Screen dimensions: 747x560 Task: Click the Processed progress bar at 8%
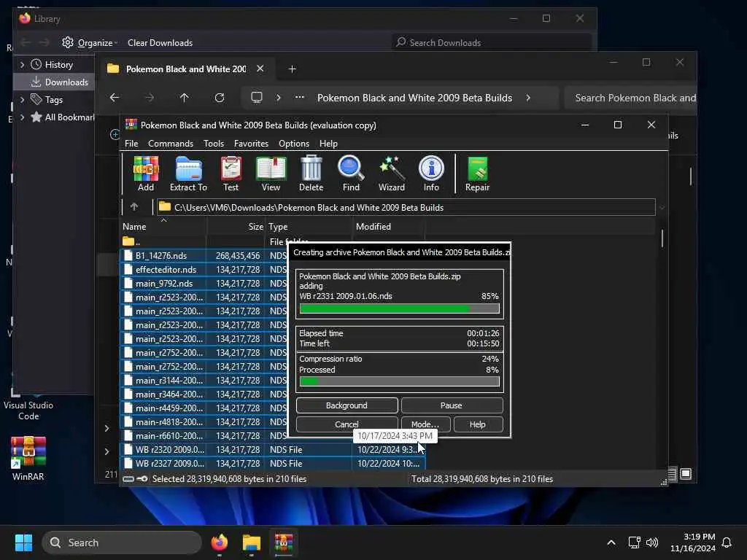(399, 381)
